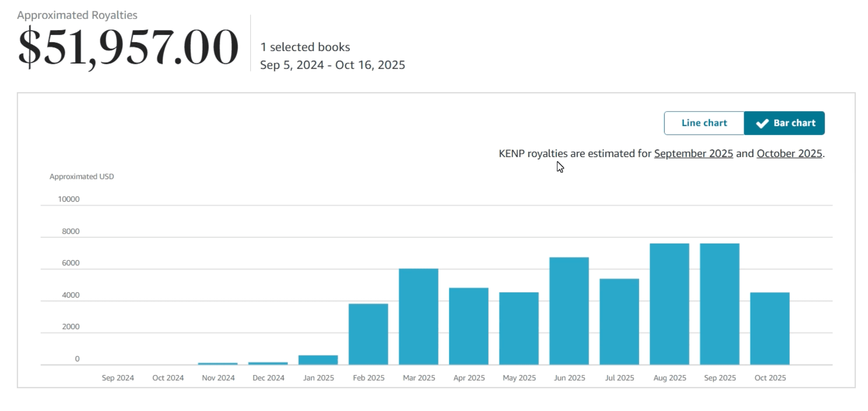Click the Sep 2025 royalties bar
The width and height of the screenshot is (868, 411).
point(719,304)
